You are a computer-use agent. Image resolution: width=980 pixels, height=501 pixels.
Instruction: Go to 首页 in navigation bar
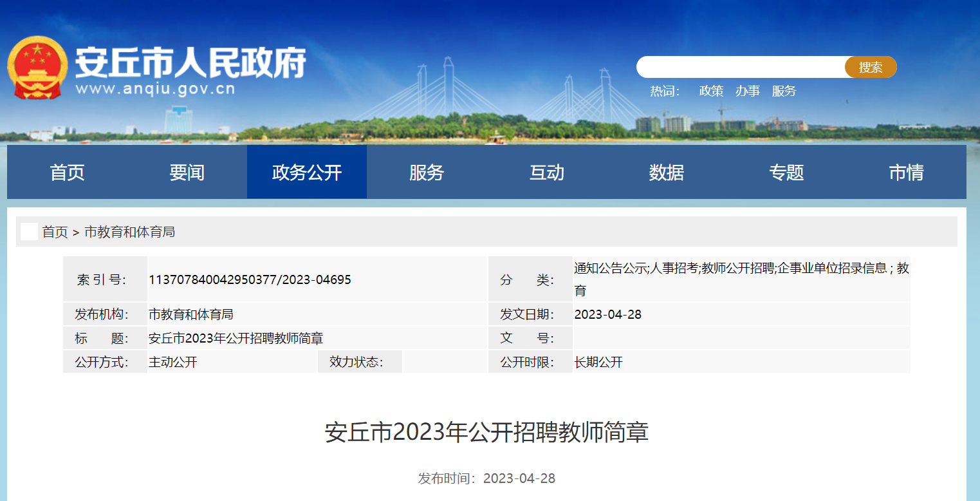[68, 173]
